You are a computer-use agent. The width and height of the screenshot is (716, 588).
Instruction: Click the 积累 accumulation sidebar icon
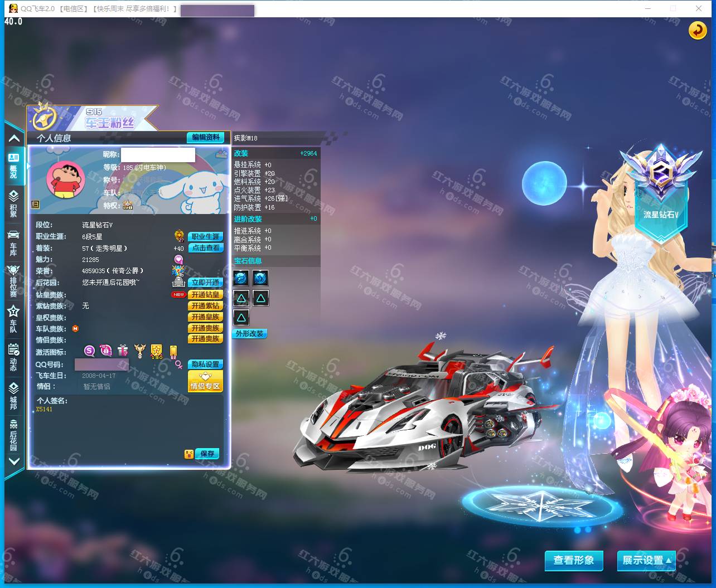(13, 203)
